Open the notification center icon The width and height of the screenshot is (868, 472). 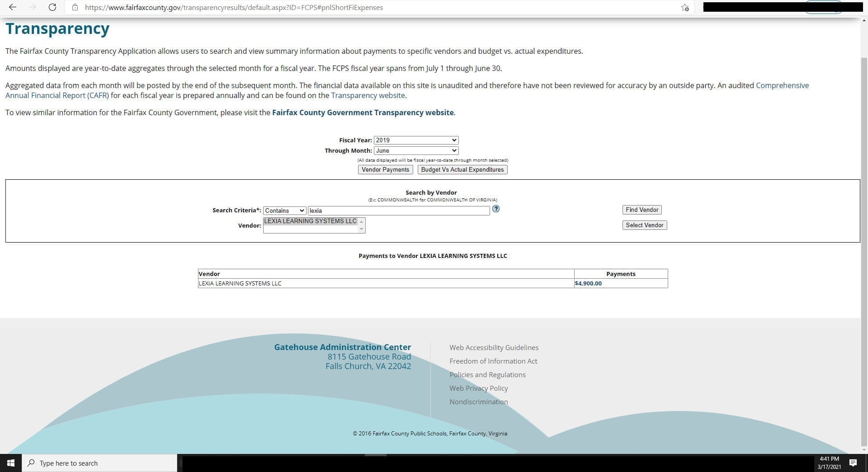point(853,463)
